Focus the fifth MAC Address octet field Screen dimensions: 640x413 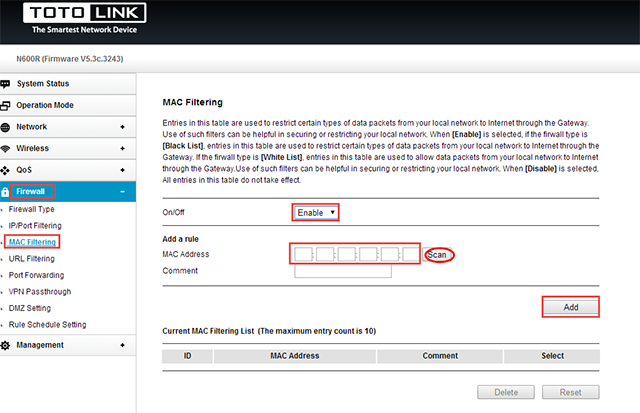point(390,255)
